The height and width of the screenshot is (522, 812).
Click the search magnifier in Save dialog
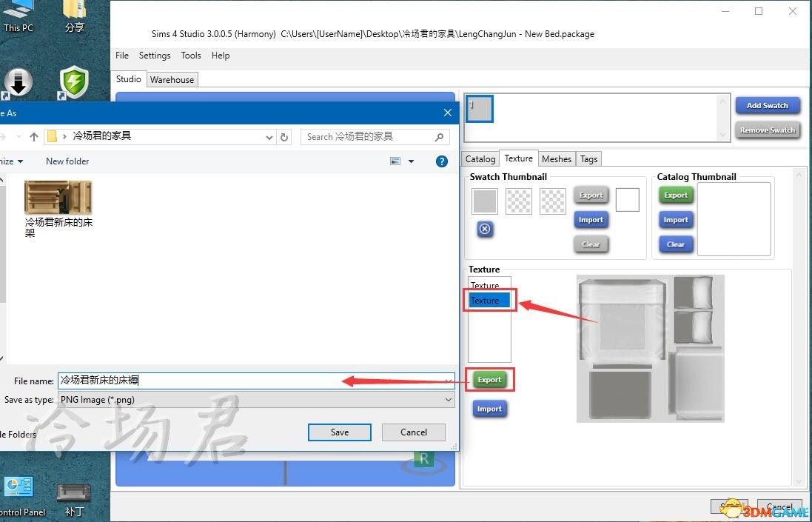439,137
